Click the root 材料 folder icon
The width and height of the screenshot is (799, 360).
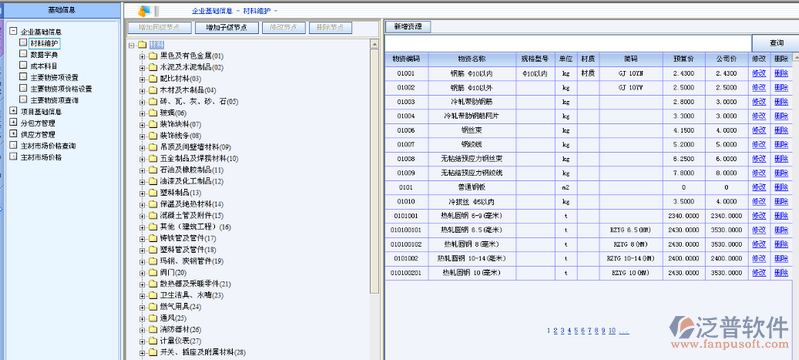[142, 45]
